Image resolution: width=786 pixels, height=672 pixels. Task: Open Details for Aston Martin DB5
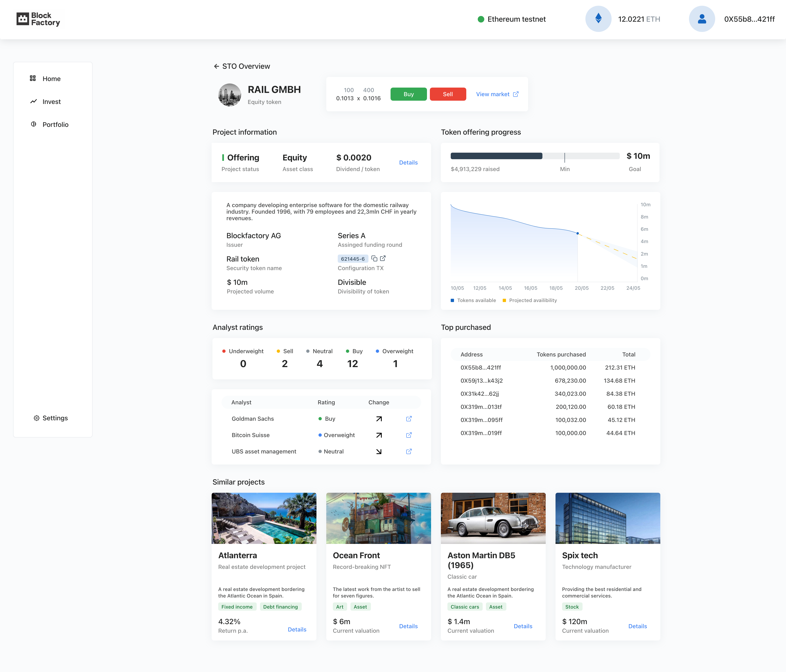coord(523,626)
